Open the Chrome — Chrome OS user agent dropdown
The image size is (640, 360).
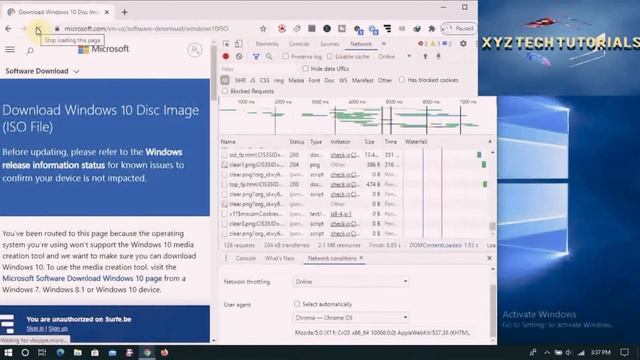tap(350, 317)
